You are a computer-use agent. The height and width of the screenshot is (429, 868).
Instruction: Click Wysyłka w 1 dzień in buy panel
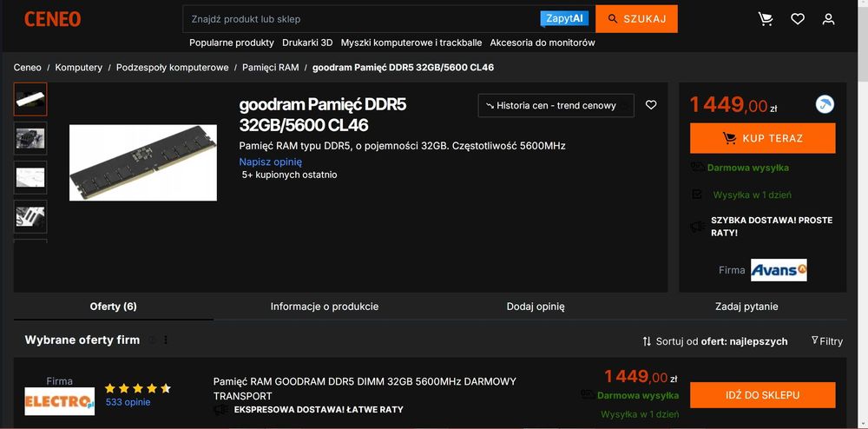tap(752, 195)
